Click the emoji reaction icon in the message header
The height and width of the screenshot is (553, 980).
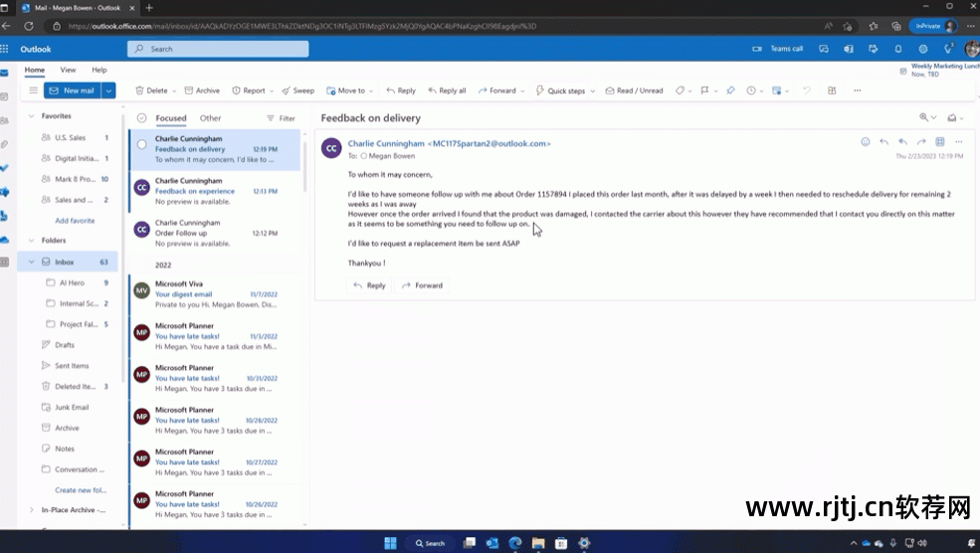[865, 142]
